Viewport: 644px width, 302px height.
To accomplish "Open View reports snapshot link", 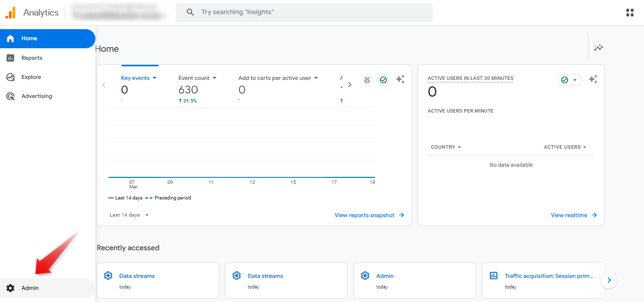I will coord(369,215).
